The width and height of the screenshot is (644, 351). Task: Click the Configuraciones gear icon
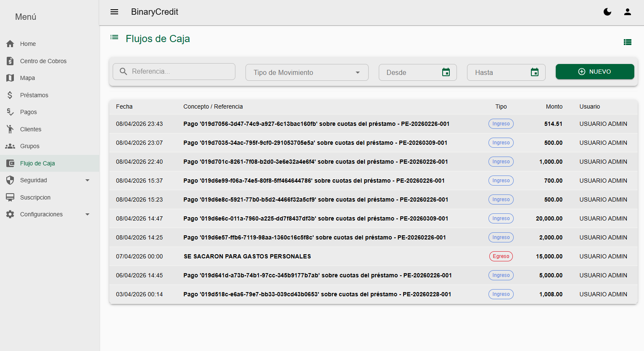10,214
